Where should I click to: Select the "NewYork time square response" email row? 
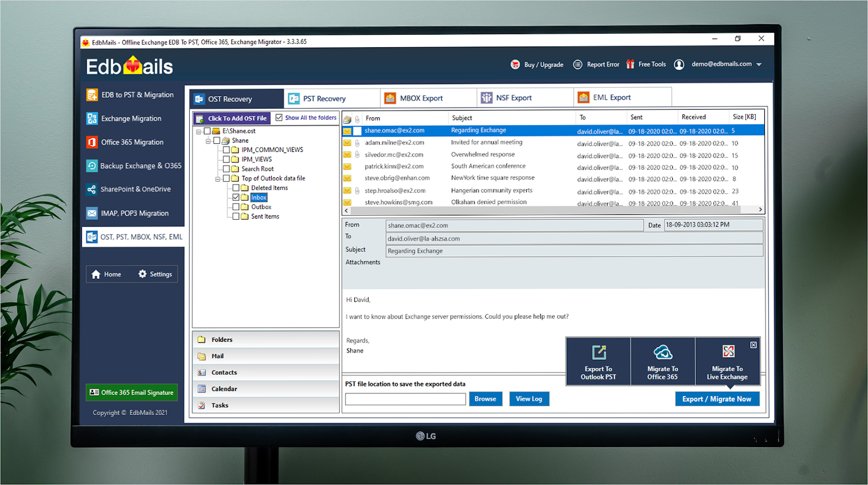click(x=553, y=178)
